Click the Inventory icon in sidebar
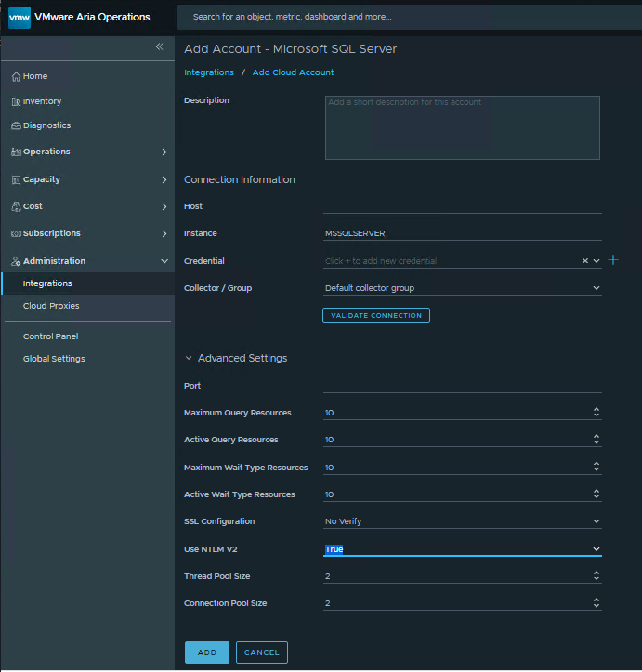 coord(16,101)
